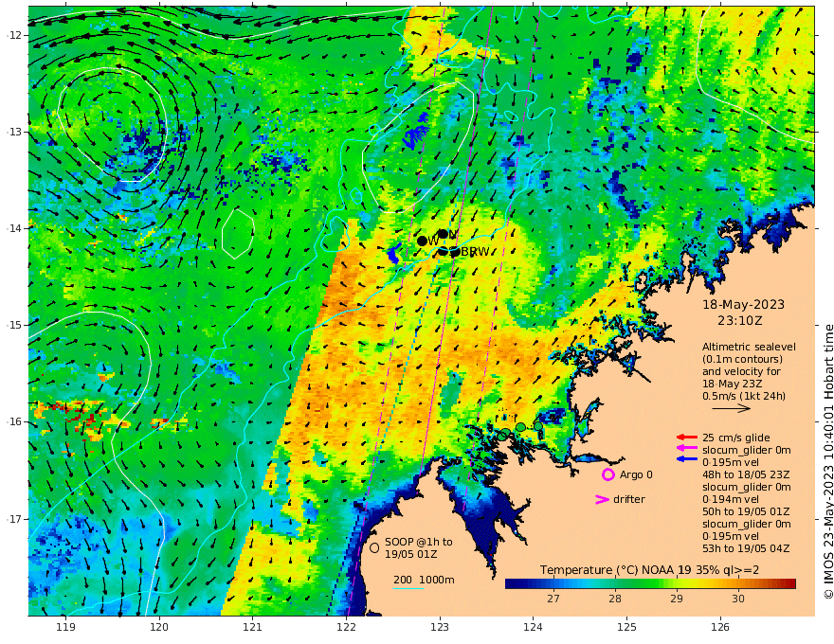Click the 'SOOP @1h to' legend text

(x=419, y=542)
